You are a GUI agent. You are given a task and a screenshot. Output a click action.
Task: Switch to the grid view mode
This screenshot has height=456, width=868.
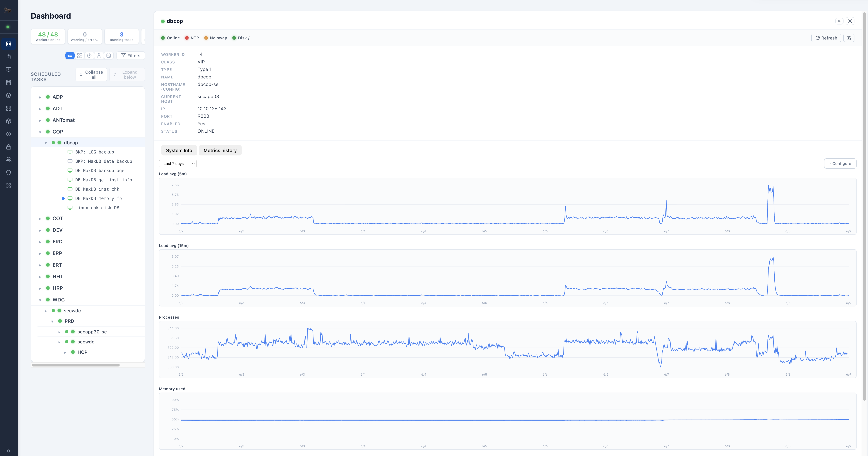79,56
